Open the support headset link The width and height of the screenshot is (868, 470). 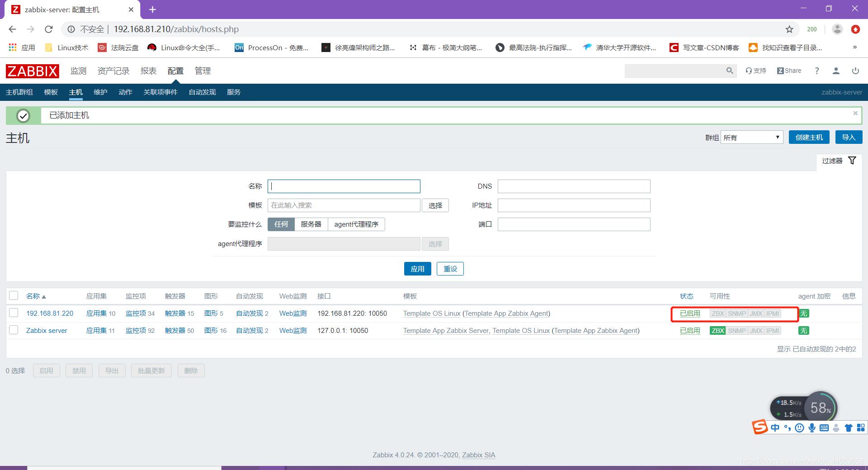[756, 71]
